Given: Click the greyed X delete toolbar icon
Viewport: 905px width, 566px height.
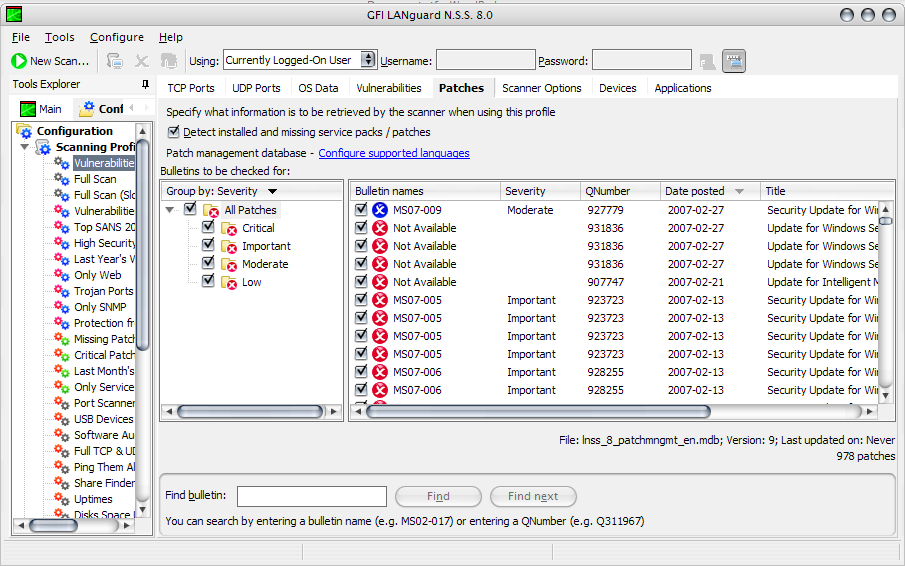Looking at the screenshot, I should click(x=141, y=61).
